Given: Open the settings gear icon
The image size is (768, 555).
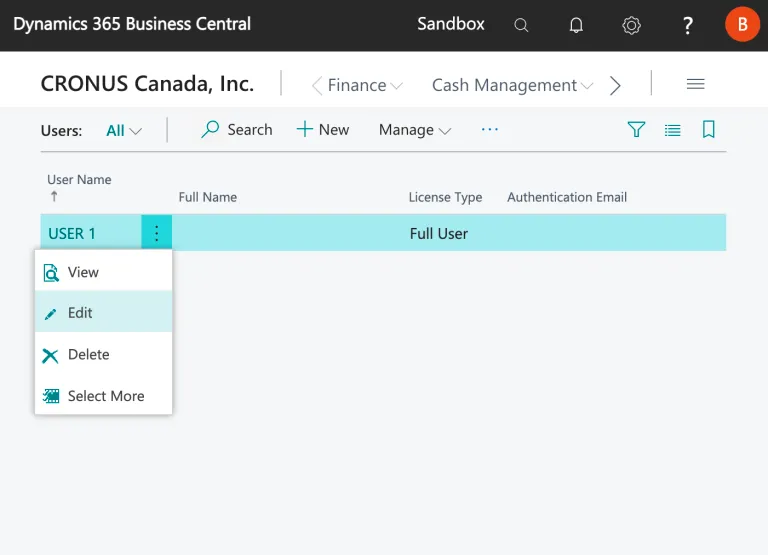Looking at the screenshot, I should pyautogui.click(x=631, y=25).
